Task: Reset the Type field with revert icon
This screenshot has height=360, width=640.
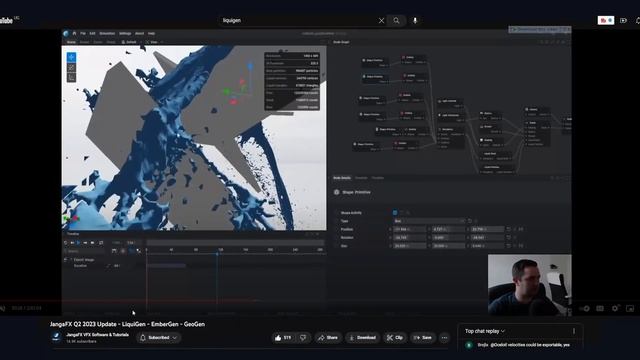Action: pos(470,221)
